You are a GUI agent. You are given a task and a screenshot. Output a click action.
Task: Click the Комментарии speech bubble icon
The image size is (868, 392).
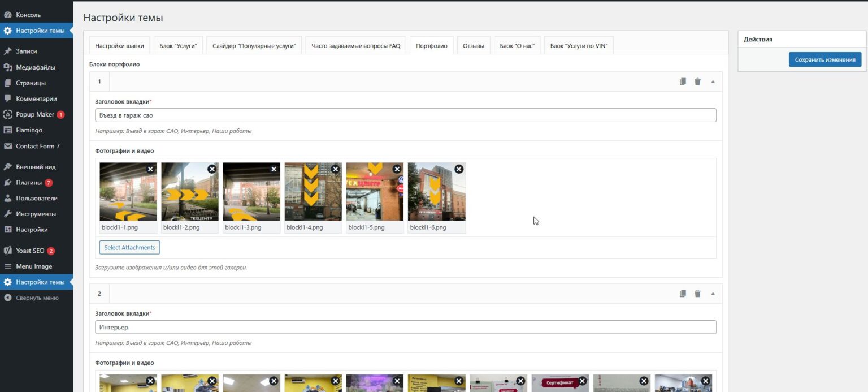(x=8, y=98)
